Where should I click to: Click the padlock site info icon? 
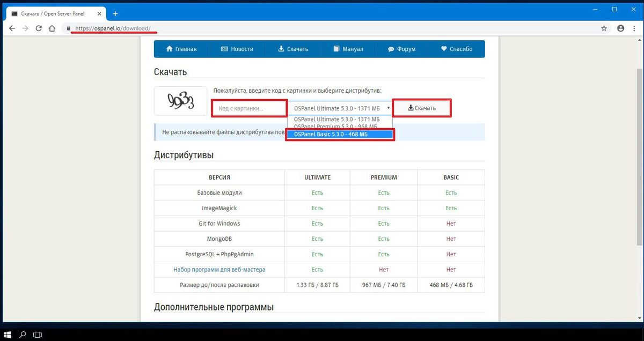pos(68,28)
